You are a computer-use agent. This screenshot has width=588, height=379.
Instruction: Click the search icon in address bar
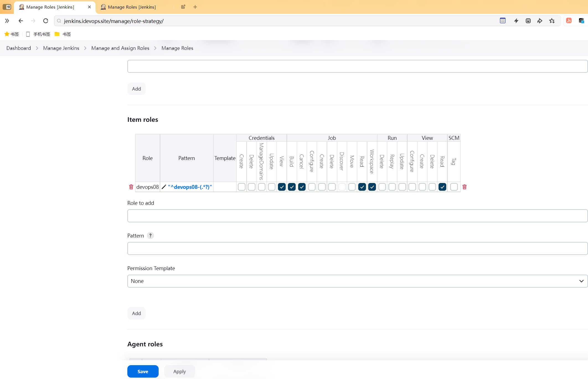pos(59,21)
